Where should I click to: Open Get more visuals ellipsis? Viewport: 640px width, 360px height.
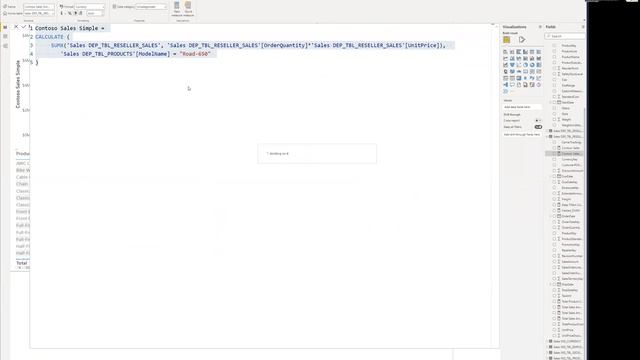512,91
